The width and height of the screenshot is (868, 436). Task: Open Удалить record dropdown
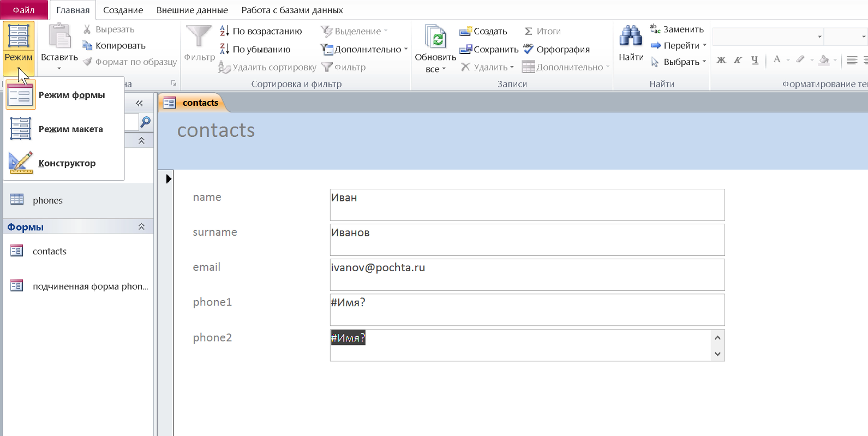click(487, 67)
